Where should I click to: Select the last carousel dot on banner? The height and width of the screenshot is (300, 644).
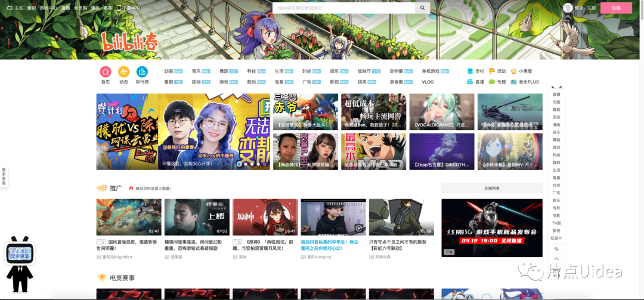click(265, 164)
